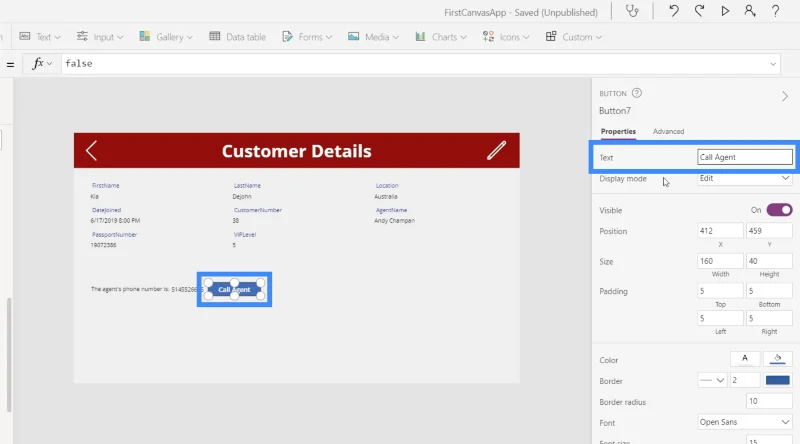Open the Icons insert menu
This screenshot has width=800, height=444.
click(506, 37)
